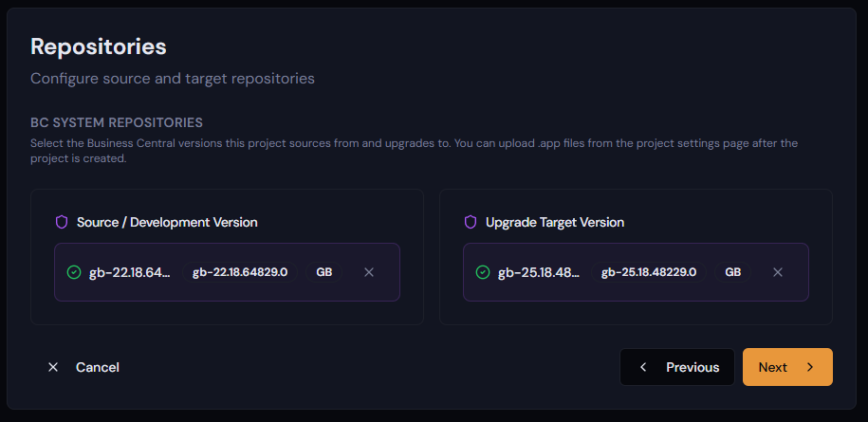Remove the gb-22.18.64829.0 source repository

click(369, 272)
